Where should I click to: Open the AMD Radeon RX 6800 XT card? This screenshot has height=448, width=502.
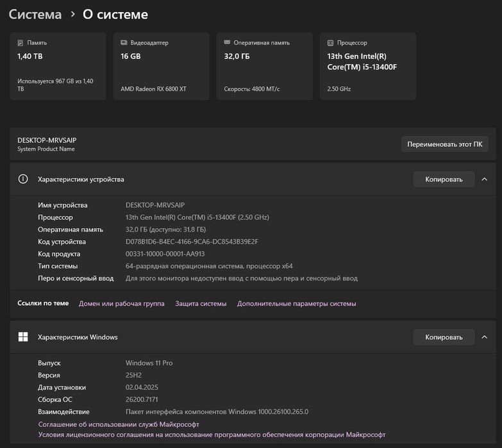click(x=161, y=67)
